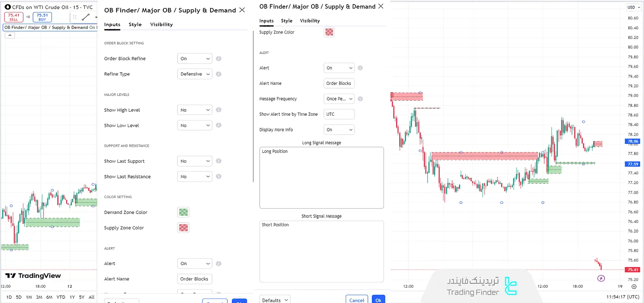Open chart settings gear on time axis
Screen dimensions: 644x303
click(634, 287)
